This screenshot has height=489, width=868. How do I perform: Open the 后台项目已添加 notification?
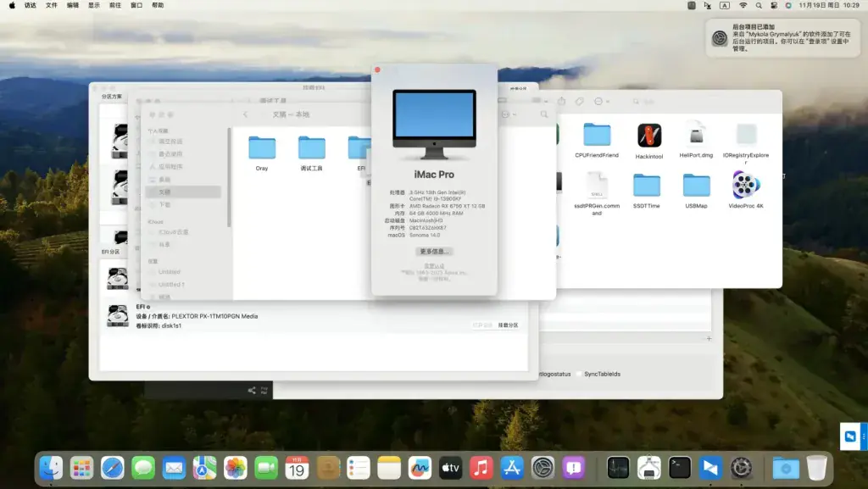point(783,37)
